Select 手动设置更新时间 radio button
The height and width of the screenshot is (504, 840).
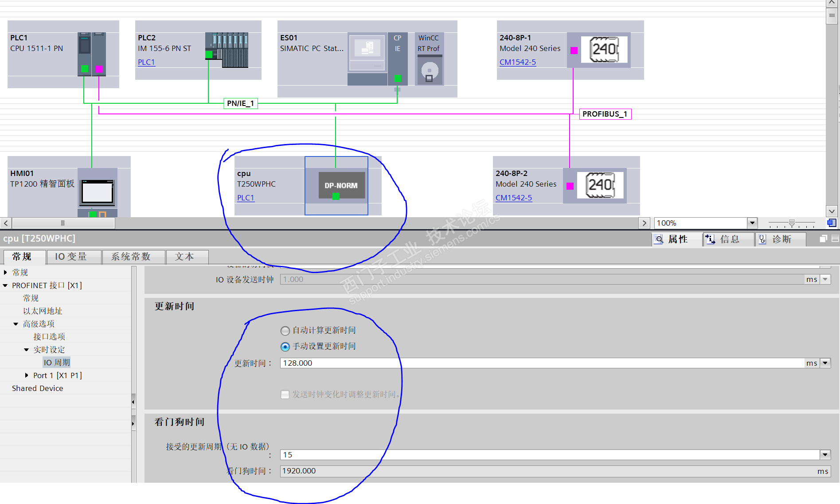click(285, 347)
